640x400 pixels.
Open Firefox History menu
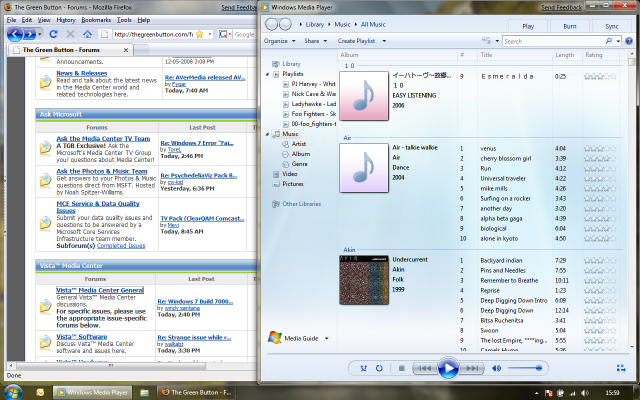(x=66, y=20)
